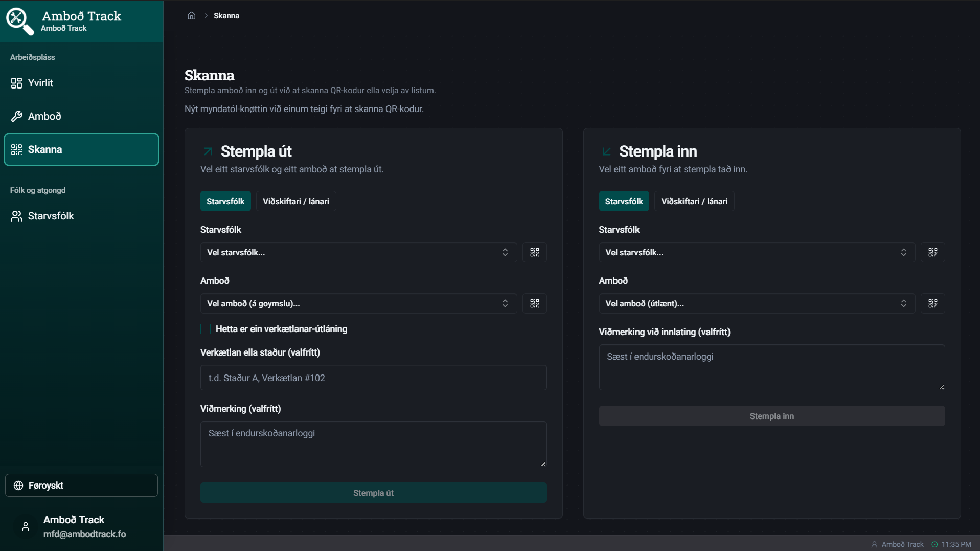
Task: Click the user avatar icon in sidebar
Action: [x=26, y=526]
